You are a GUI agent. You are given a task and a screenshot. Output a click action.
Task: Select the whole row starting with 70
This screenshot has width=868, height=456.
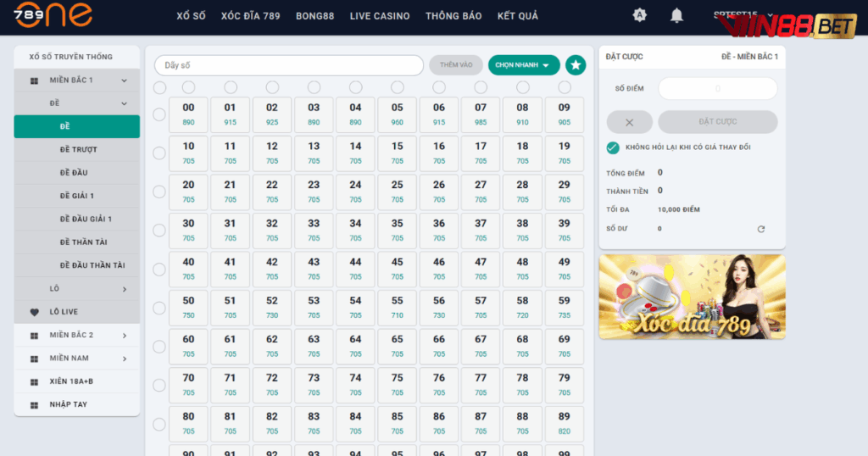(x=159, y=385)
